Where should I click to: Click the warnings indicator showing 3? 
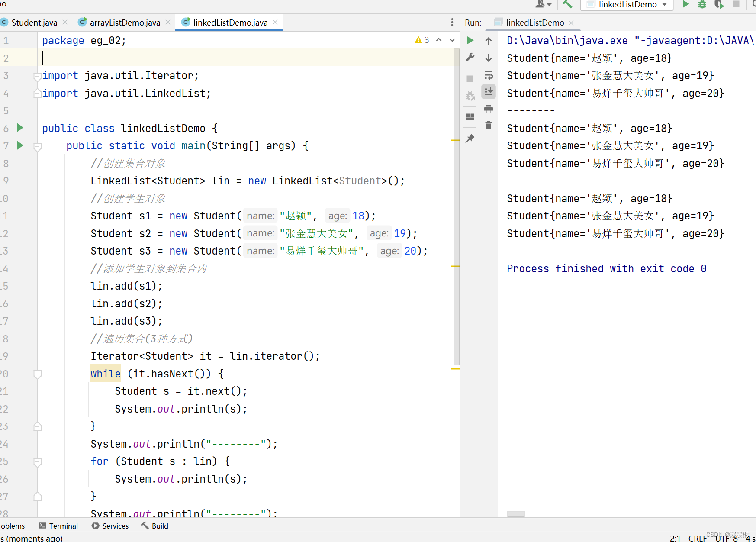pos(422,40)
